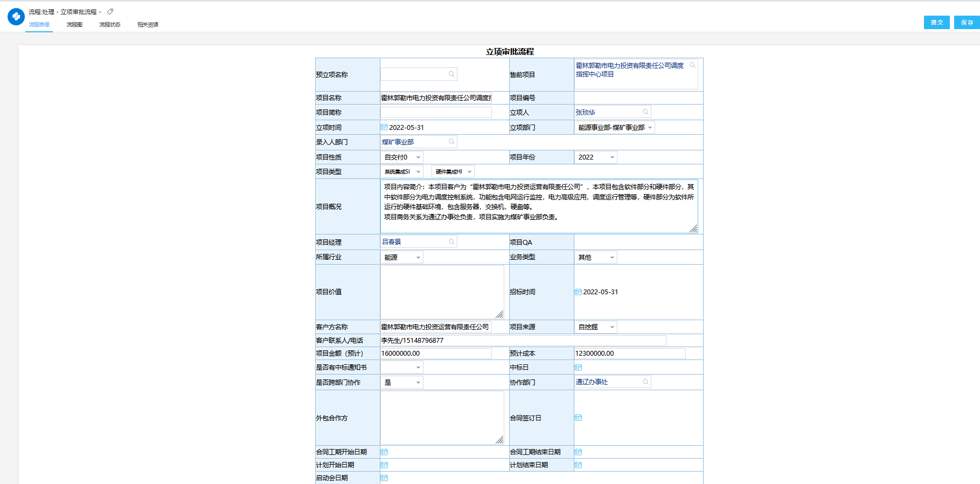Click the 提交 button
The width and height of the screenshot is (980, 484).
tap(937, 23)
